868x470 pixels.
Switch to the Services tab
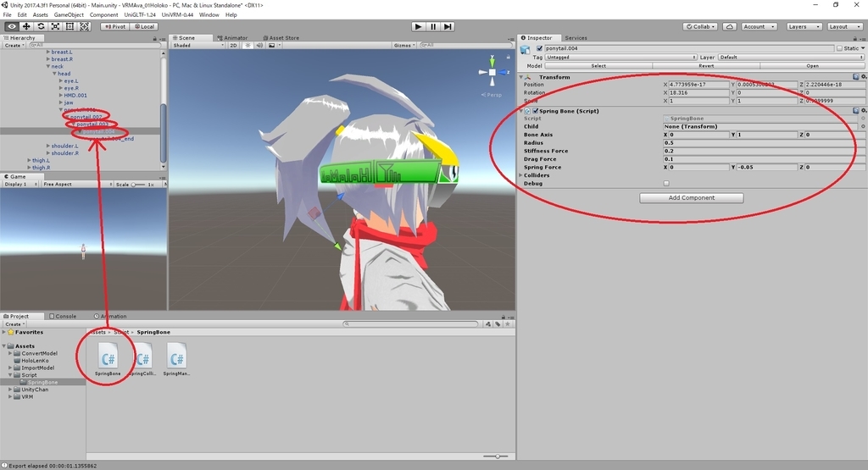pyautogui.click(x=576, y=38)
